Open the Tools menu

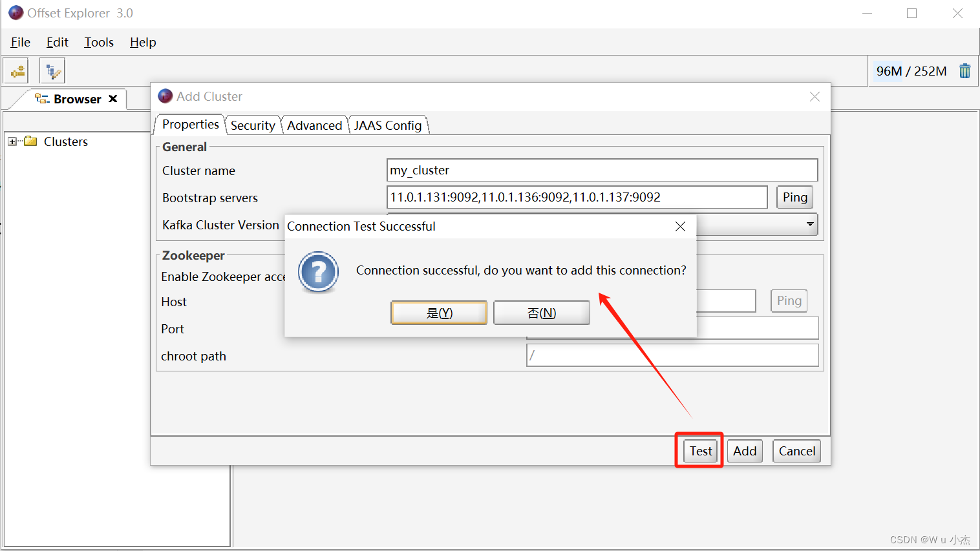99,42
